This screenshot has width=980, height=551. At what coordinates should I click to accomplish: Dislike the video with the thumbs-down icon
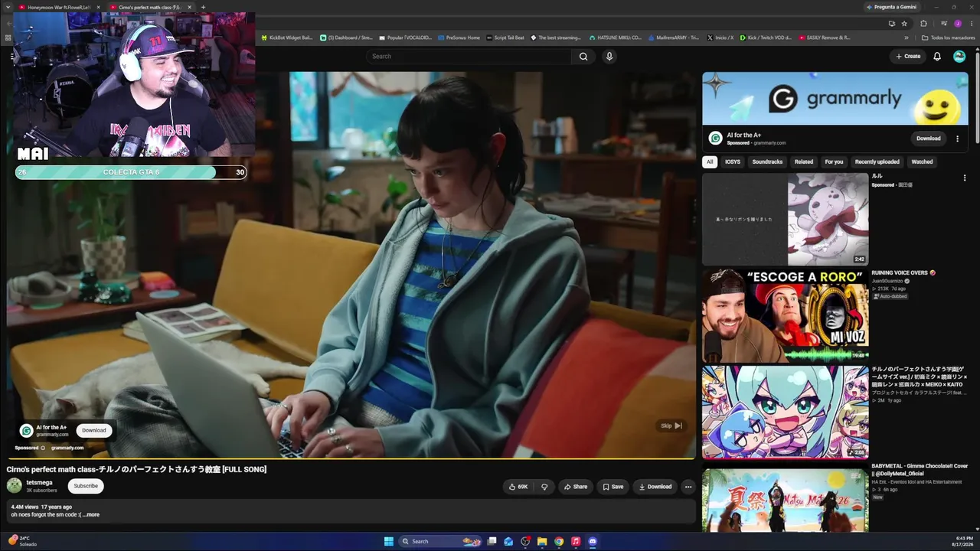544,487
